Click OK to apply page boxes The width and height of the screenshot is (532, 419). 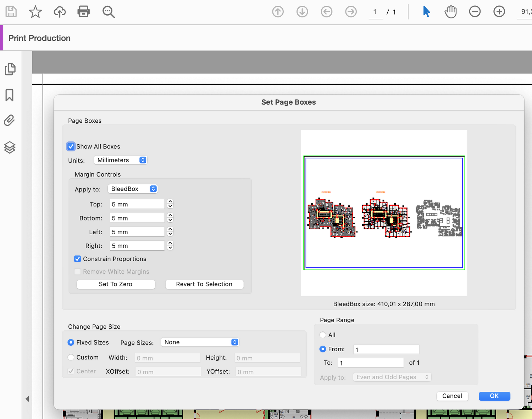(494, 396)
